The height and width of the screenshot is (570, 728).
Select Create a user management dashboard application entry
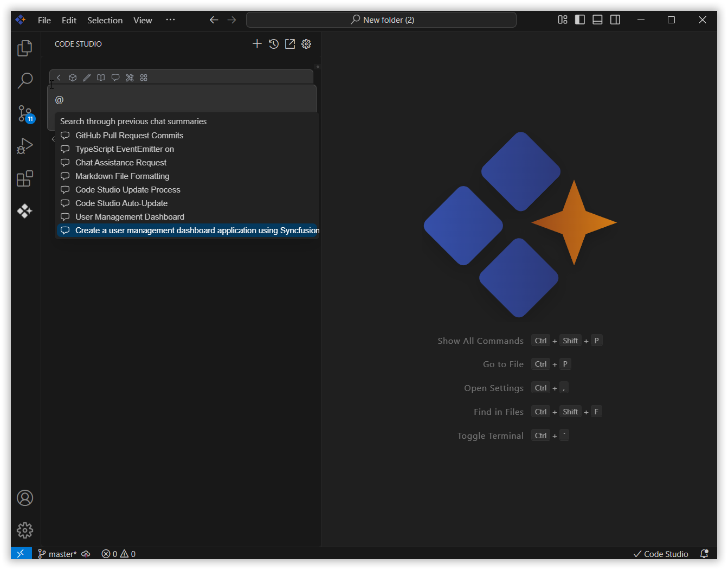(187, 230)
